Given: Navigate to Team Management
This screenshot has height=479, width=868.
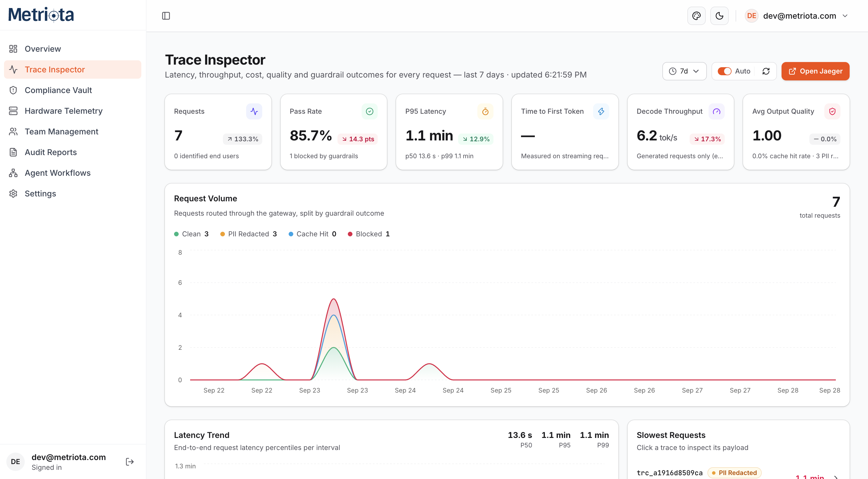Looking at the screenshot, I should 72,131.
